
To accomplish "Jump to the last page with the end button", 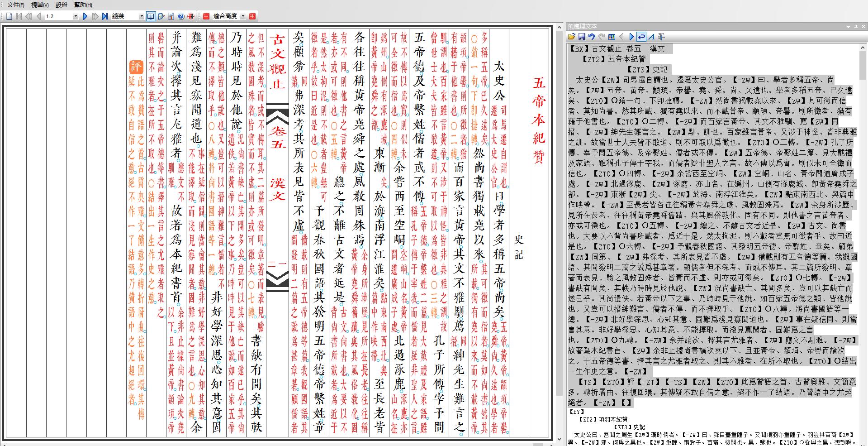I will tap(105, 16).
